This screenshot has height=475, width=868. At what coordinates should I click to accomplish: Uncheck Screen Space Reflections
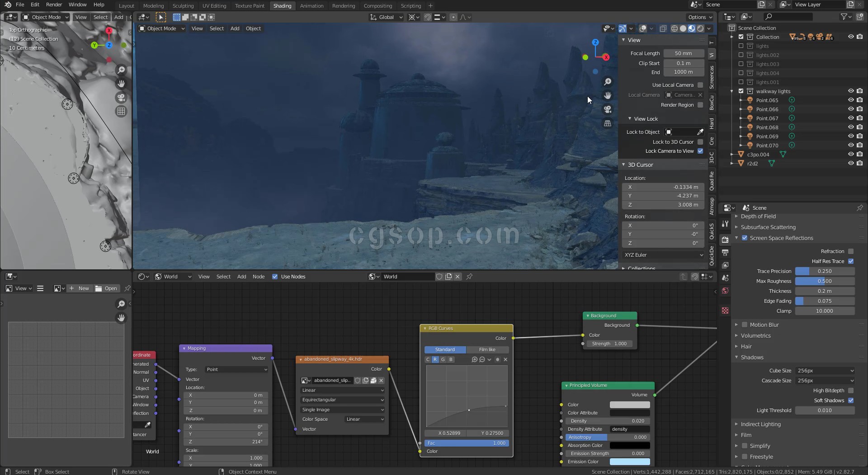(745, 238)
